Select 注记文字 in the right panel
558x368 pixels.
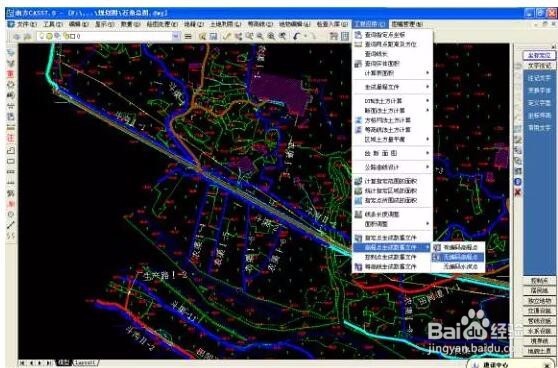tap(539, 78)
